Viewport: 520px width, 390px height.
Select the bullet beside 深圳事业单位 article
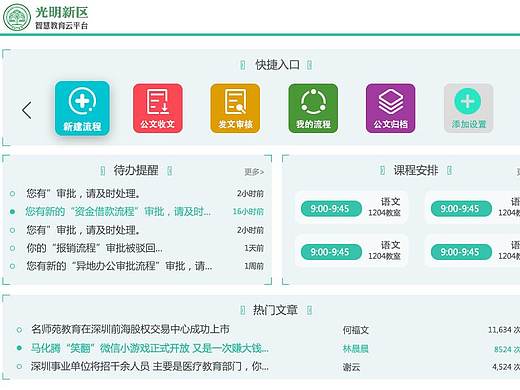pyautogui.click(x=19, y=366)
